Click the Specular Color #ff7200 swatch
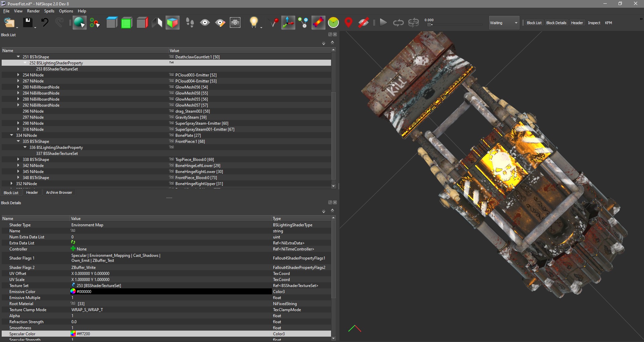 coord(73,334)
